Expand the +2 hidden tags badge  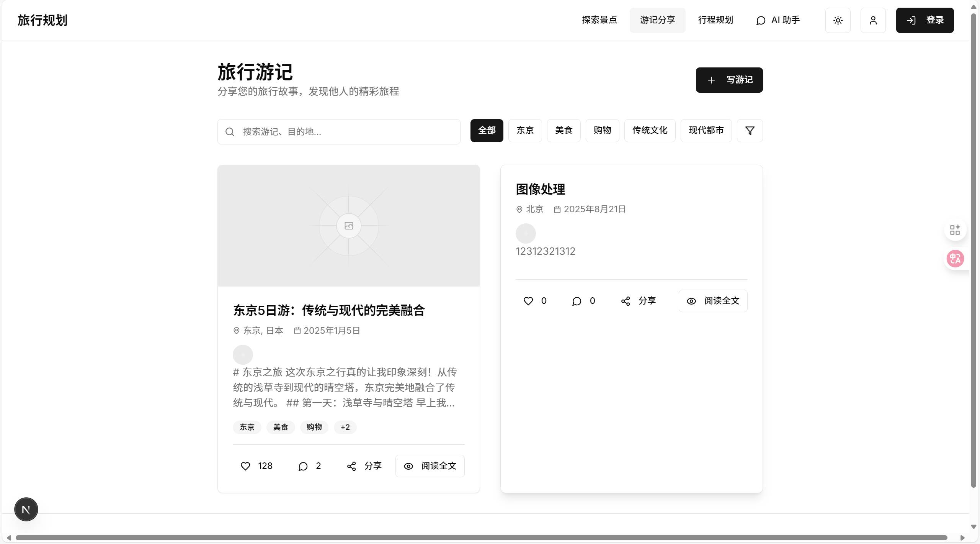345,427
